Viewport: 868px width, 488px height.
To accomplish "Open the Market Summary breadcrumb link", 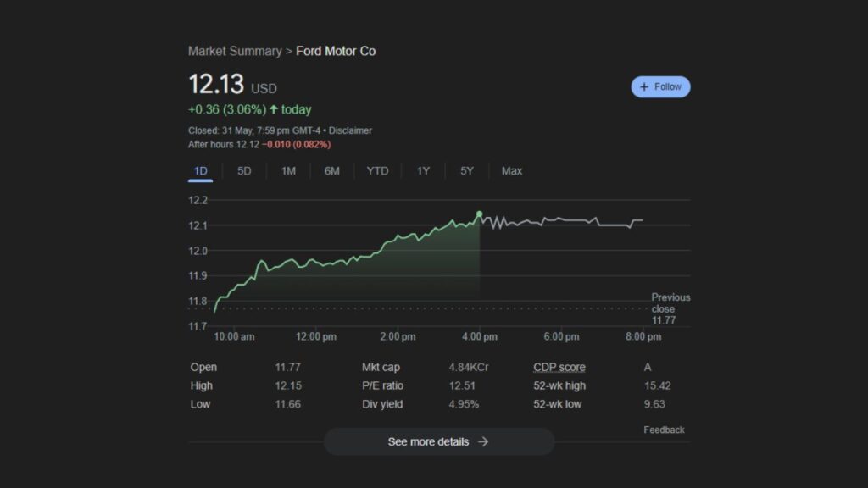I will click(235, 51).
